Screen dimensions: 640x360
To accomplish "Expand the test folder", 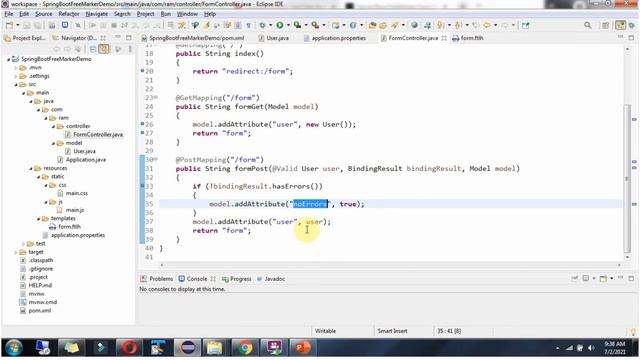I will coord(23,244).
